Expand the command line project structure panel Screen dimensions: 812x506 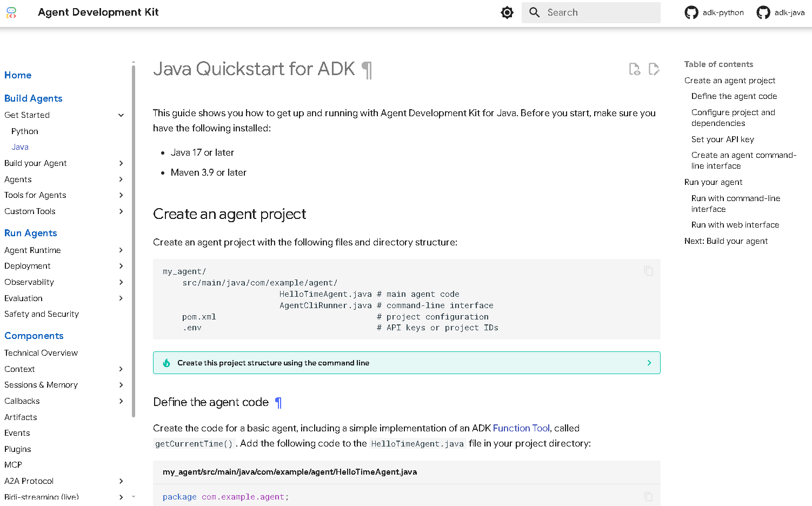point(649,363)
